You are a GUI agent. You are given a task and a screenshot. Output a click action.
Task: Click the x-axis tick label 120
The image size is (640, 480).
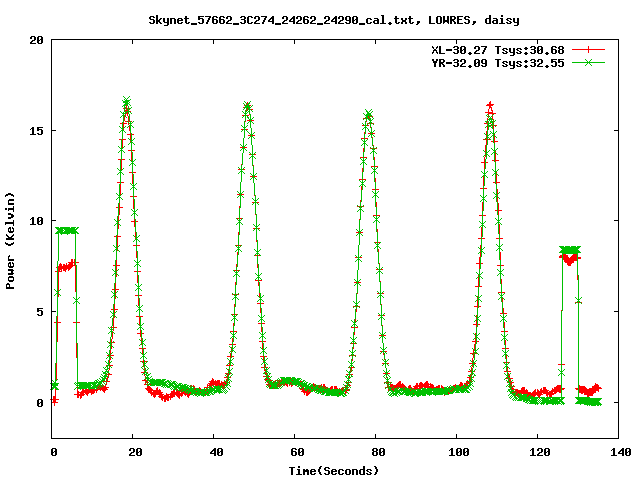(x=539, y=452)
